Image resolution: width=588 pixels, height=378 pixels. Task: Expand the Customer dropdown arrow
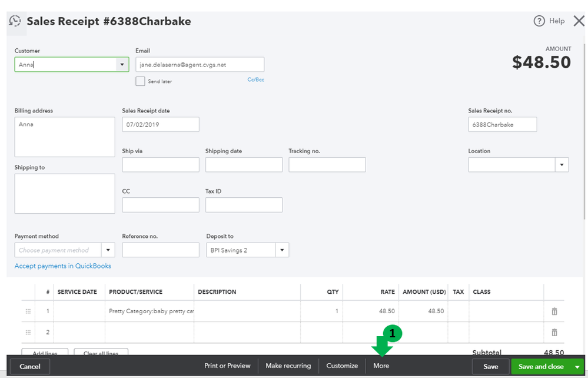click(122, 64)
